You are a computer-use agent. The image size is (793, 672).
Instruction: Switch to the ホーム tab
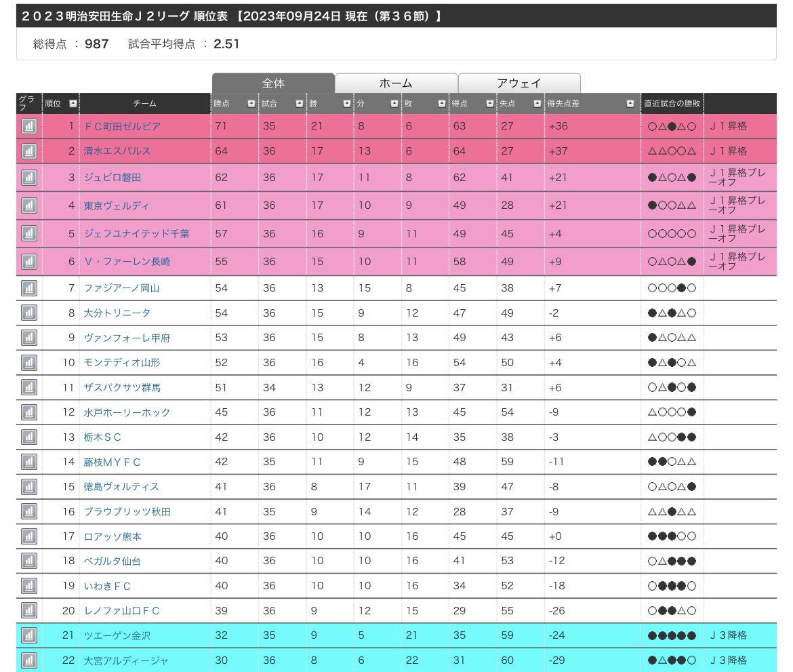click(396, 83)
